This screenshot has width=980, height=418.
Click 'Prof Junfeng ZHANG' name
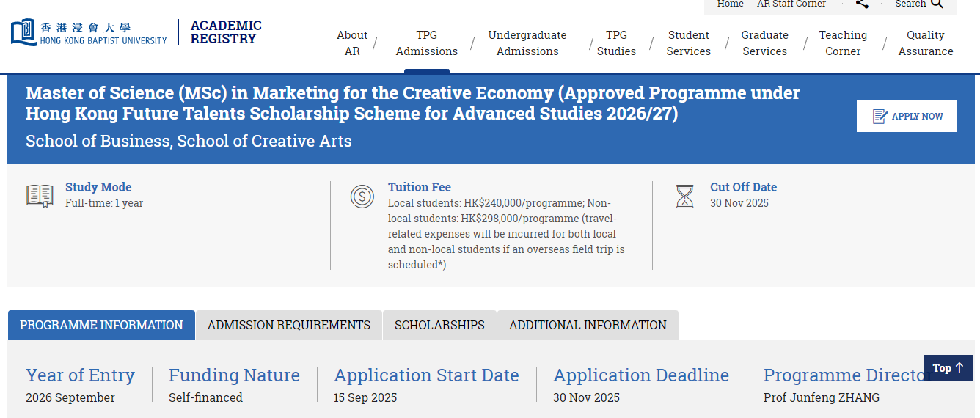click(822, 397)
